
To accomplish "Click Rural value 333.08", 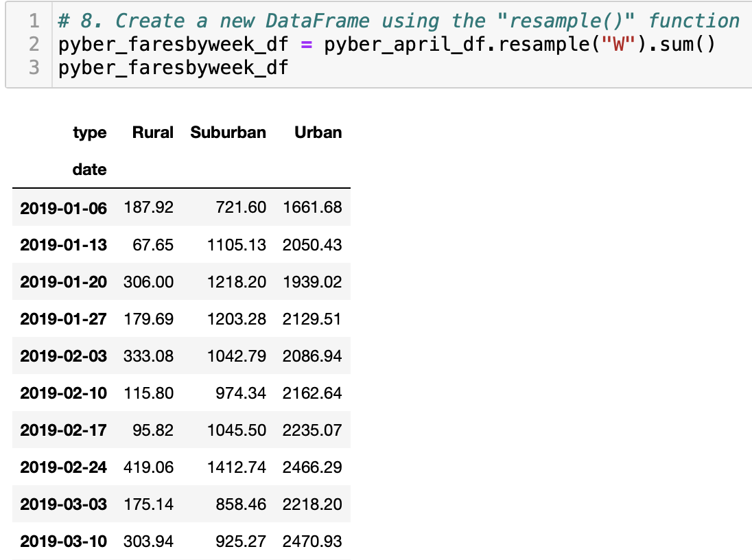I will (x=149, y=355).
